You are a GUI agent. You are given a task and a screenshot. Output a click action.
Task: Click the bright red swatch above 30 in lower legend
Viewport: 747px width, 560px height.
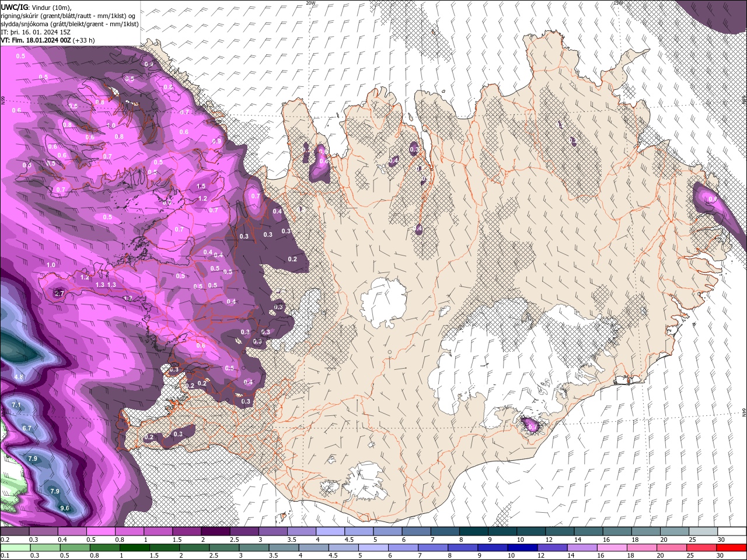(x=732, y=548)
